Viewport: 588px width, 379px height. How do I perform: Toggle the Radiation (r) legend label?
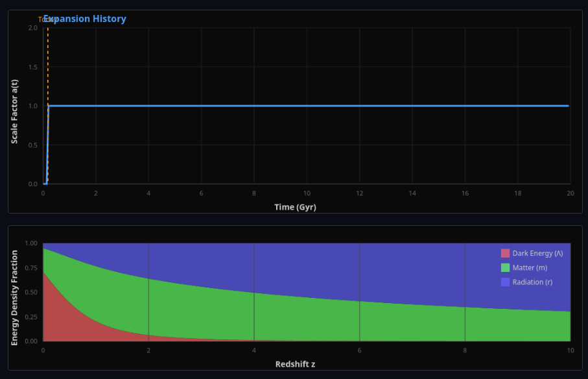click(x=532, y=282)
